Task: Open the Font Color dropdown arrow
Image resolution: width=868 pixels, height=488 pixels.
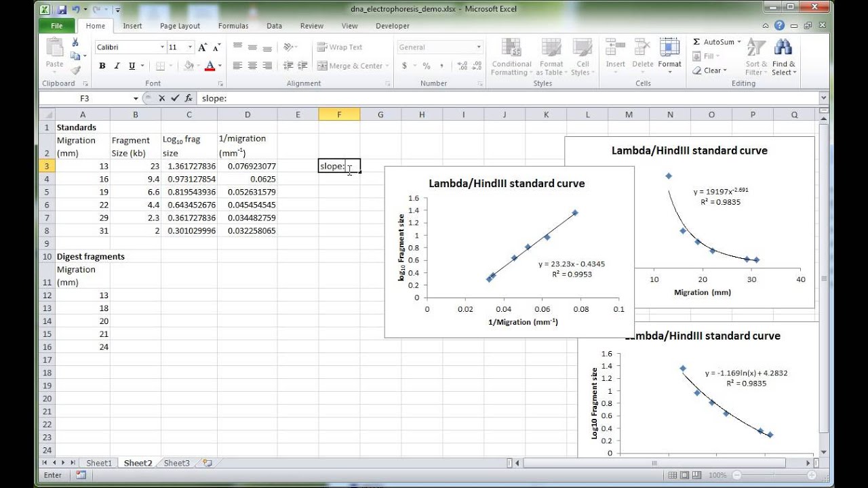Action: tap(220, 66)
